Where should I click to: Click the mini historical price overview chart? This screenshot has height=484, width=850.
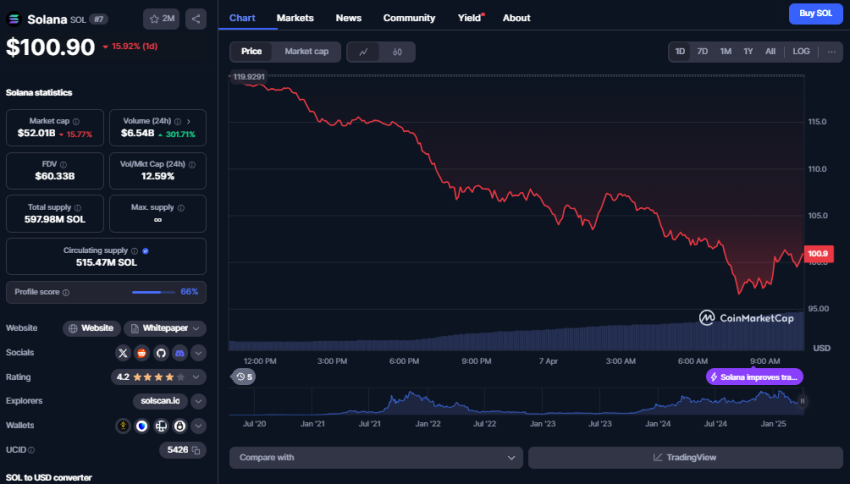pos(515,402)
